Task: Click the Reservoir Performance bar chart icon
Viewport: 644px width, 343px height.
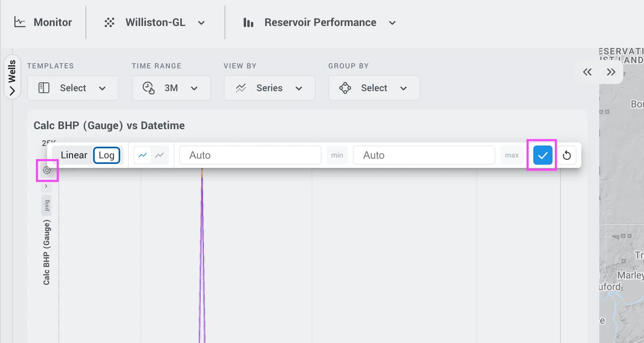Action: [x=248, y=22]
